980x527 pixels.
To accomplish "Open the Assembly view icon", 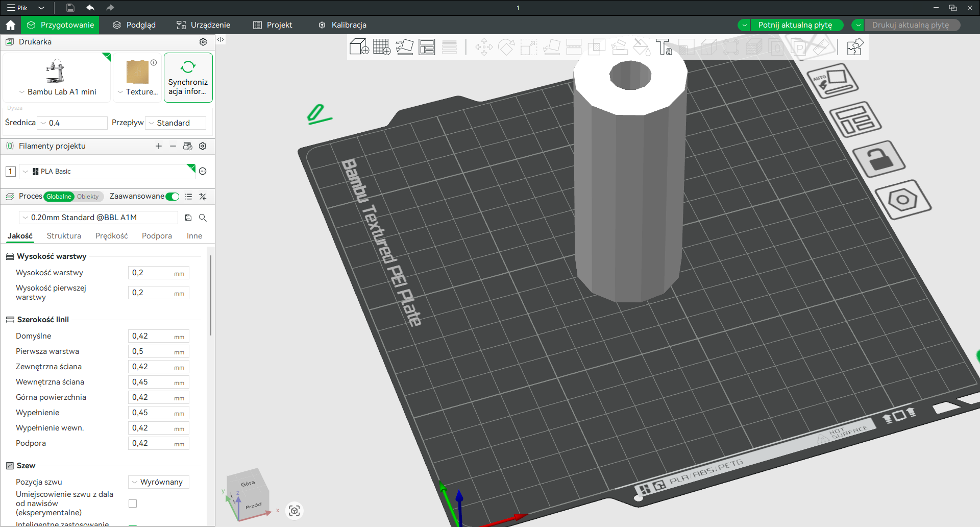I will point(855,47).
